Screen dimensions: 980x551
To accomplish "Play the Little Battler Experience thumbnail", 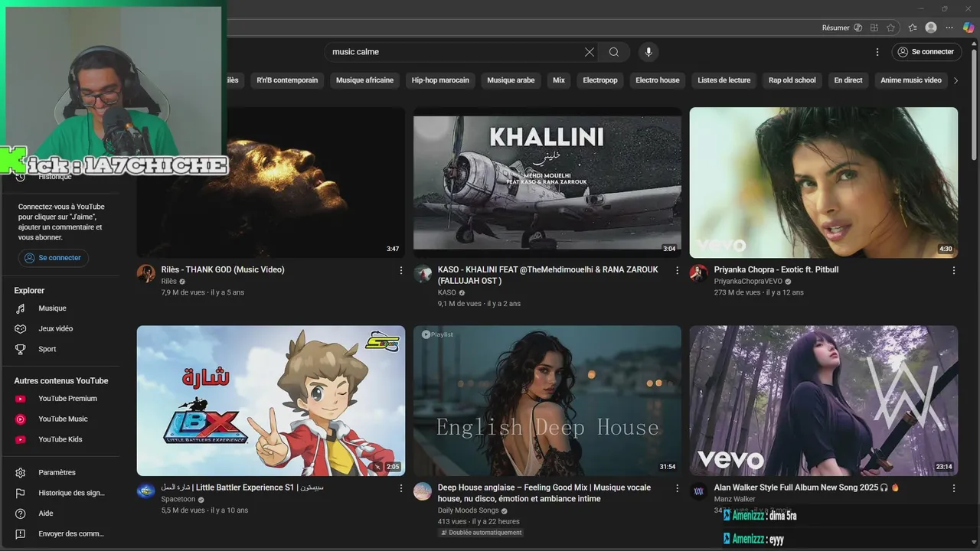I will click(271, 401).
